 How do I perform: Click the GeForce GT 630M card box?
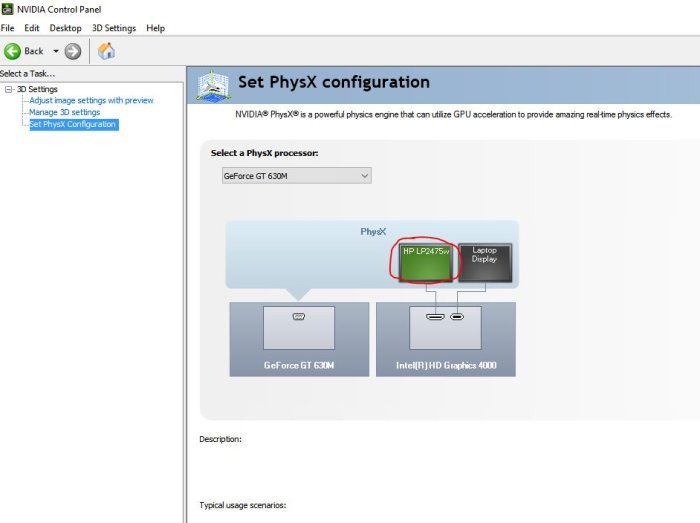299,339
